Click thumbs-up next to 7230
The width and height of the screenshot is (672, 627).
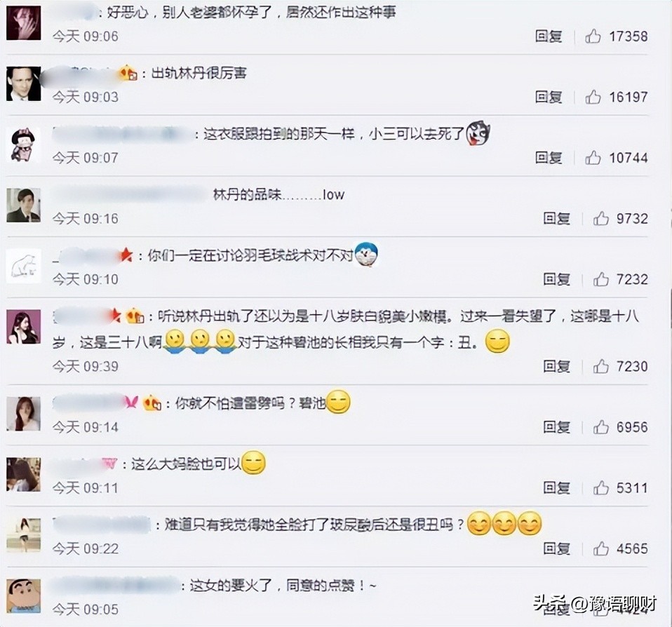pos(601,367)
